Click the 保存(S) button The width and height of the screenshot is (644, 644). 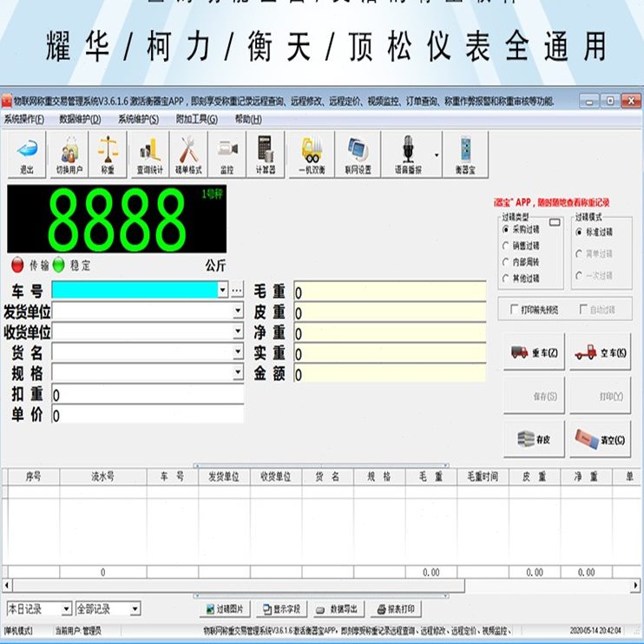(x=534, y=396)
